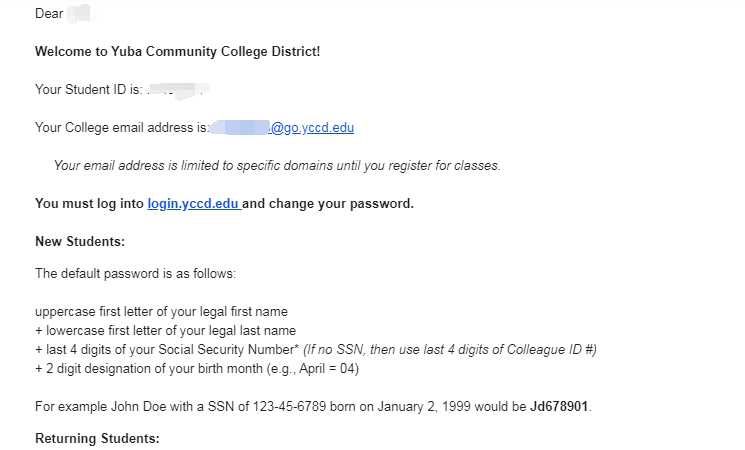Click the 'New Students:' heading
Viewport: 745px width, 450px height.
[x=80, y=241]
